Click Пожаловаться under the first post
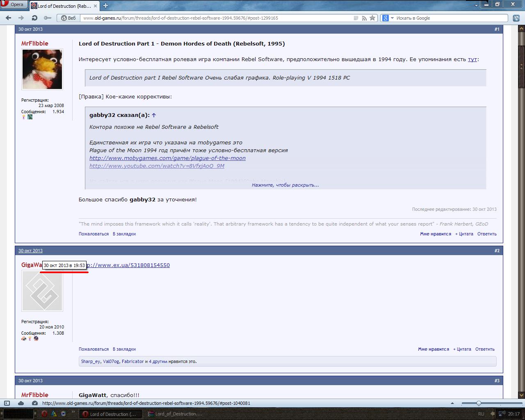The height and width of the screenshot is (420, 525). pos(94,234)
